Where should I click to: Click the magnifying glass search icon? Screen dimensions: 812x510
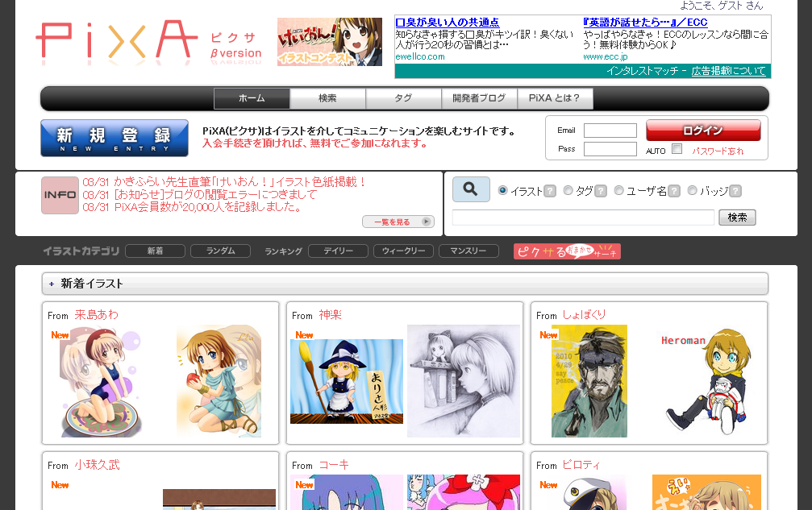(x=471, y=189)
